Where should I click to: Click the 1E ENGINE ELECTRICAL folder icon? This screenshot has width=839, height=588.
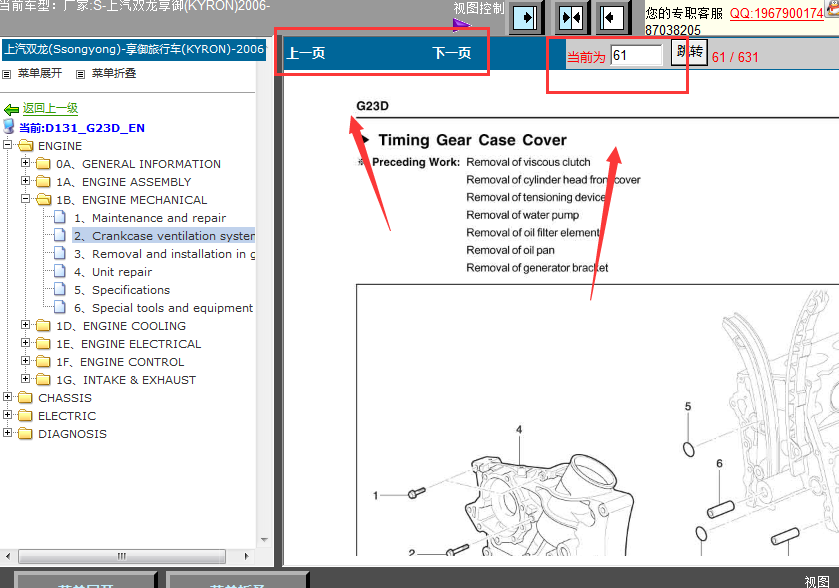coord(43,343)
